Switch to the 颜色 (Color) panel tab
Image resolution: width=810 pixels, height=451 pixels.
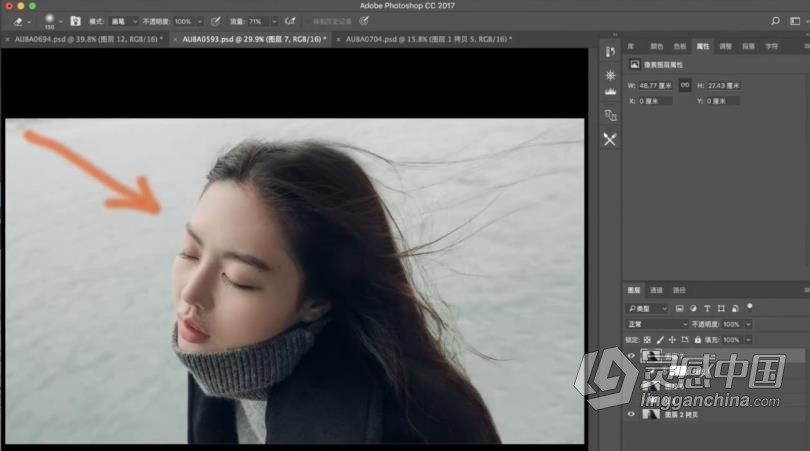tap(657, 46)
